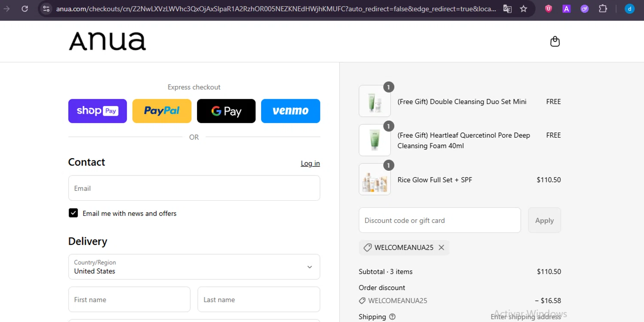Image resolution: width=644 pixels, height=322 pixels.
Task: Uncheck Email me with news and offers
Action: pos(73,213)
